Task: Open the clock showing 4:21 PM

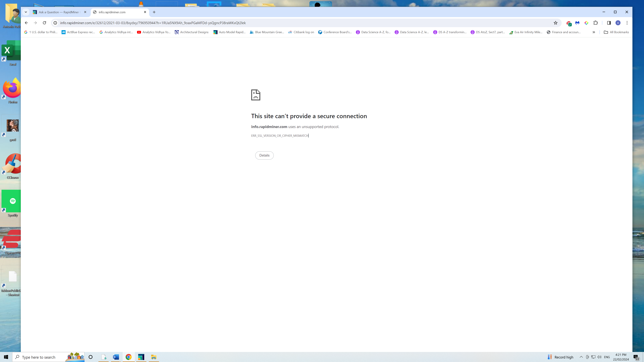Action: click(x=621, y=357)
